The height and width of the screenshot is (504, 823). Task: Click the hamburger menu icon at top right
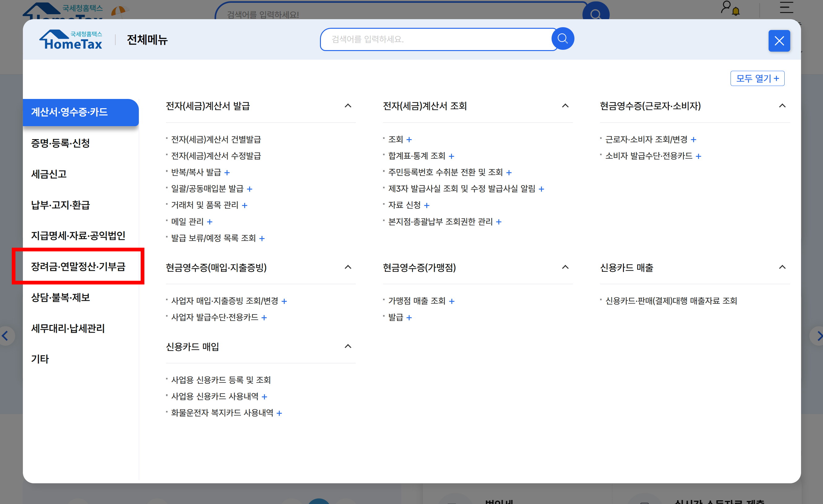[786, 7]
